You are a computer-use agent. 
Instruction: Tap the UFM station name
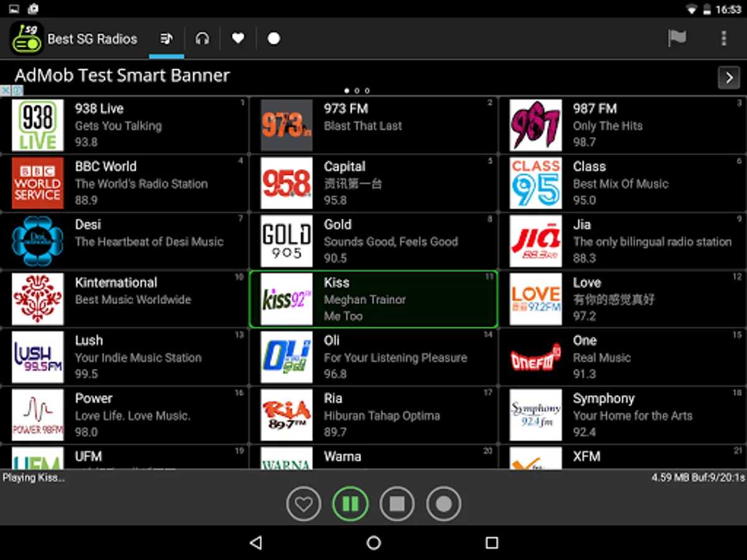[x=88, y=456]
